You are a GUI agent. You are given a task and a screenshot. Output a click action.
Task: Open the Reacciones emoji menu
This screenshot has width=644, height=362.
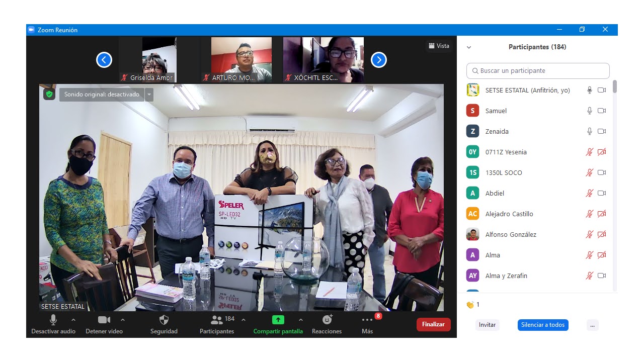point(327,320)
